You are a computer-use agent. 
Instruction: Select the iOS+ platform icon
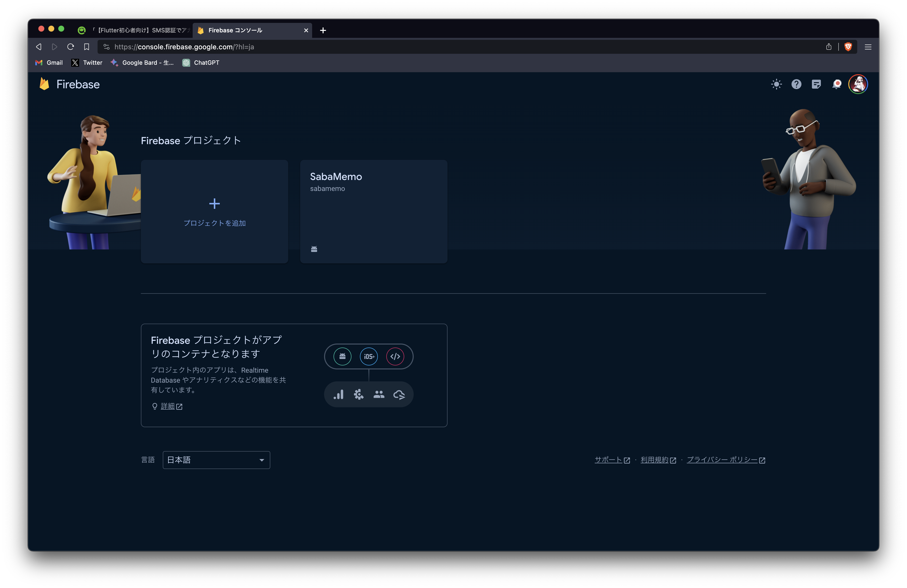click(369, 357)
